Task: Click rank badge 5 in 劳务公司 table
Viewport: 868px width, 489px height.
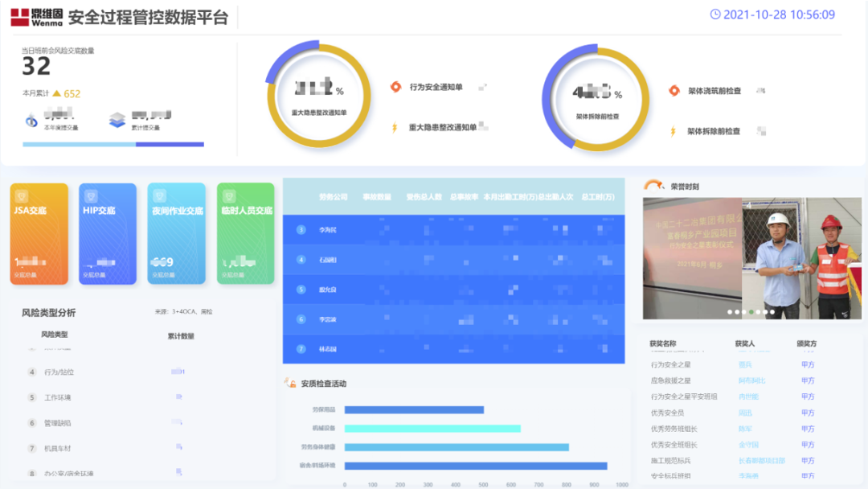Action: click(x=301, y=289)
